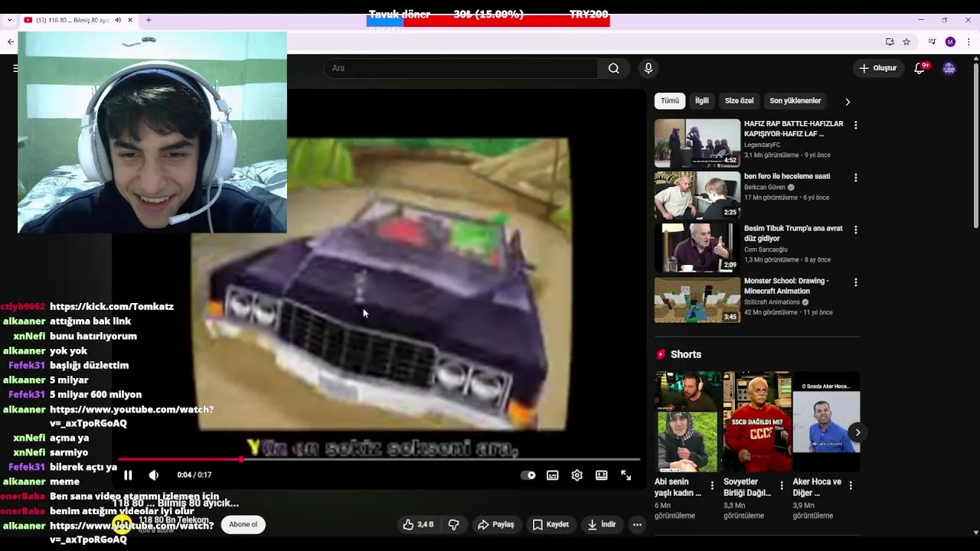This screenshot has height=551, width=980.
Task: Turn on subtitles with the captions icon
Action: tap(553, 475)
